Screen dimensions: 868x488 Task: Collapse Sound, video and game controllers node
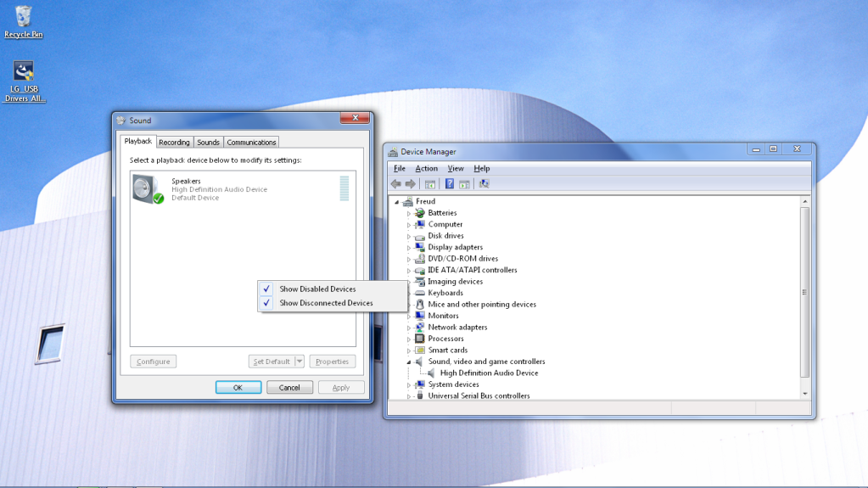tap(408, 362)
